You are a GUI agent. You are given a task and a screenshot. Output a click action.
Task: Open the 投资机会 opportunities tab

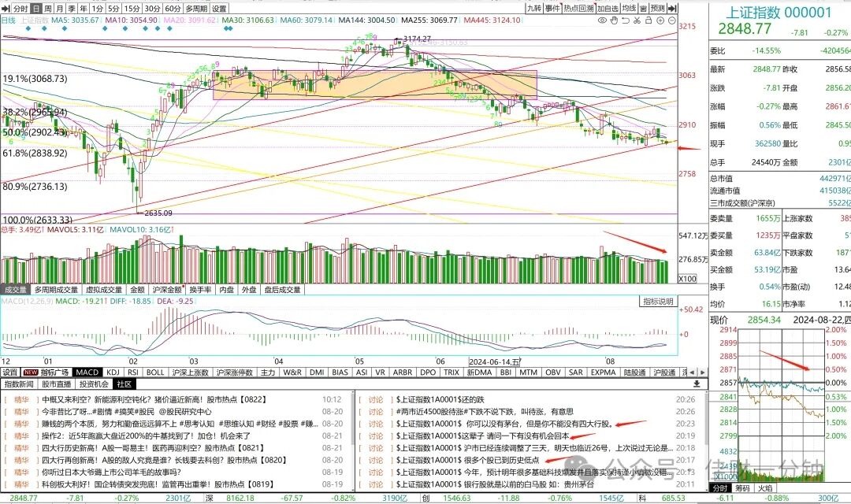click(94, 384)
